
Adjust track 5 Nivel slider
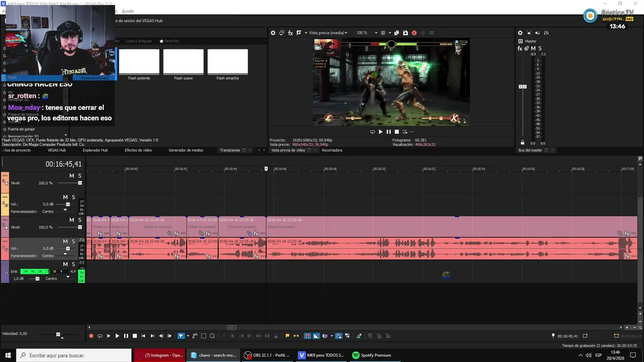pyautogui.click(x=79, y=227)
